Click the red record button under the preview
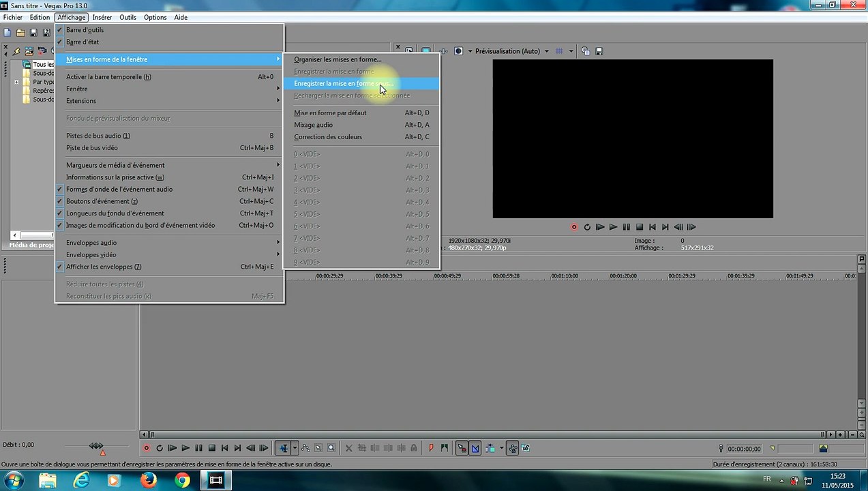The width and height of the screenshot is (868, 491). [x=574, y=227]
